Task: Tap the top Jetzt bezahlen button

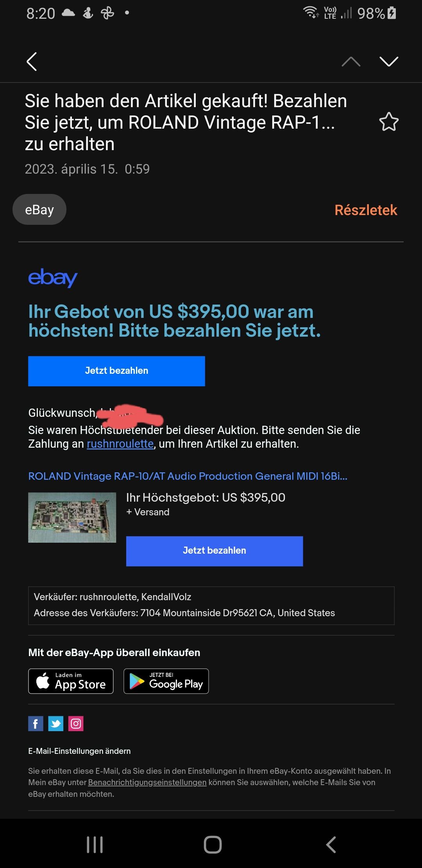Action: click(116, 371)
